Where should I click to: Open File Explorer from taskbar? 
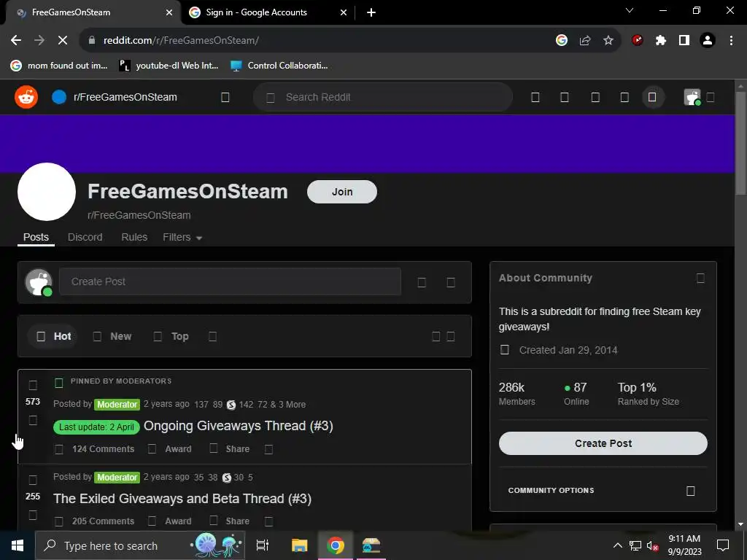click(300, 545)
